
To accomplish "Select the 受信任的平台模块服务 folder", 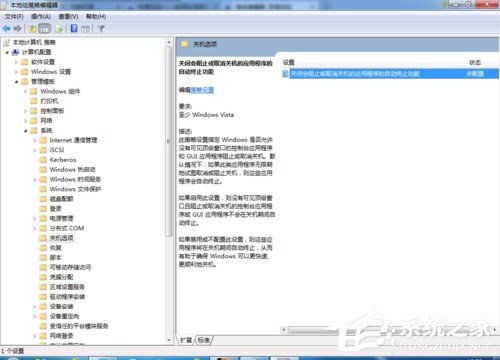I will pyautogui.click(x=79, y=326).
